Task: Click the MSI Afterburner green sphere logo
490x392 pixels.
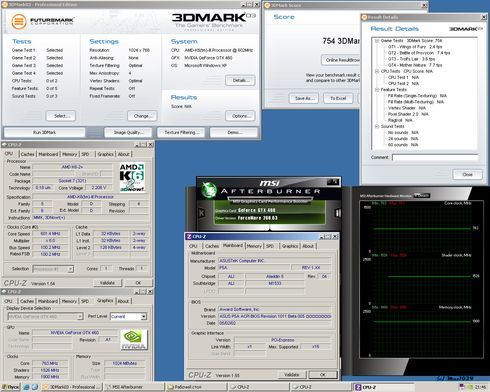Action: tap(209, 190)
